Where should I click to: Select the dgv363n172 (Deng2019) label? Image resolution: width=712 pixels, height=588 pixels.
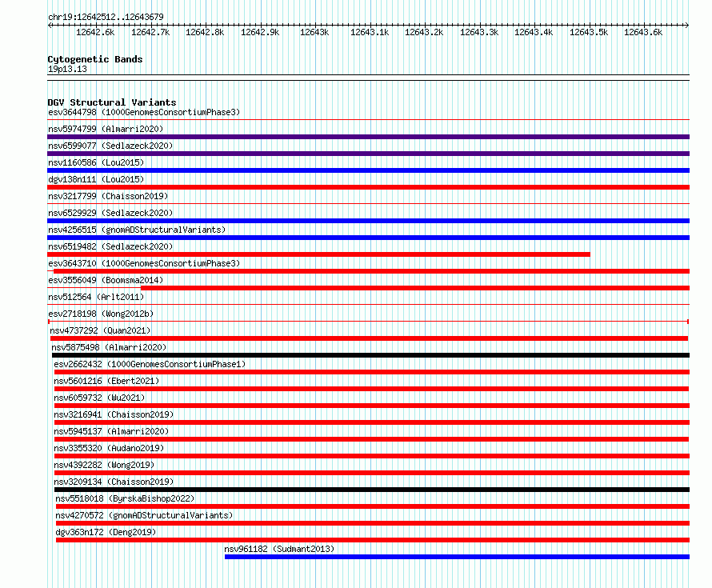coord(106,532)
